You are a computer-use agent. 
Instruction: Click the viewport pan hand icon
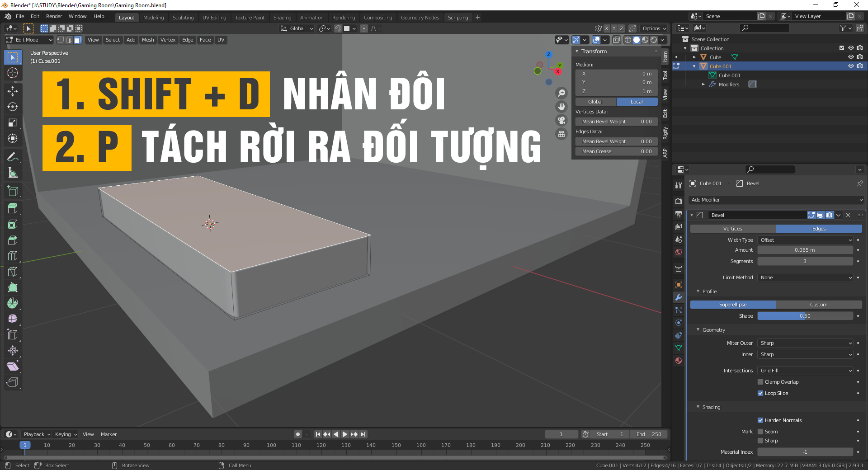coord(561,107)
